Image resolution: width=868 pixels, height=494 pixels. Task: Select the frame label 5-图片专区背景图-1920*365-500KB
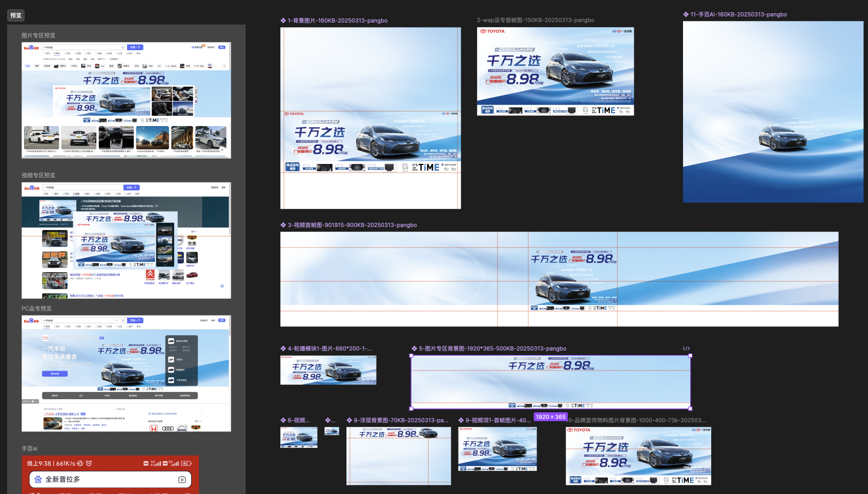click(492, 348)
